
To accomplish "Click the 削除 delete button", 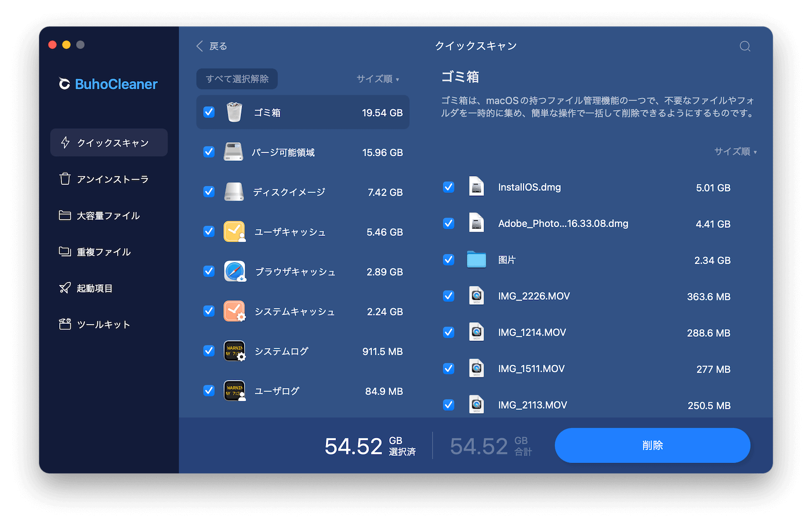I will 652,445.
